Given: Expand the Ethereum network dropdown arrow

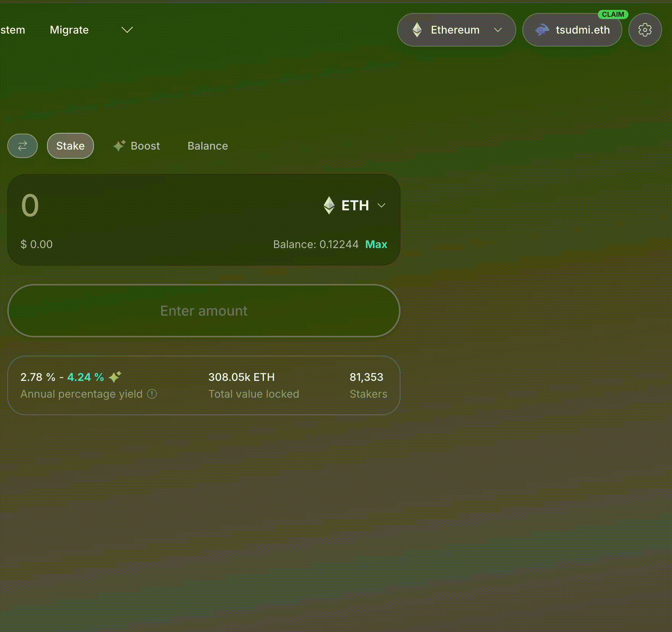Looking at the screenshot, I should (x=498, y=30).
